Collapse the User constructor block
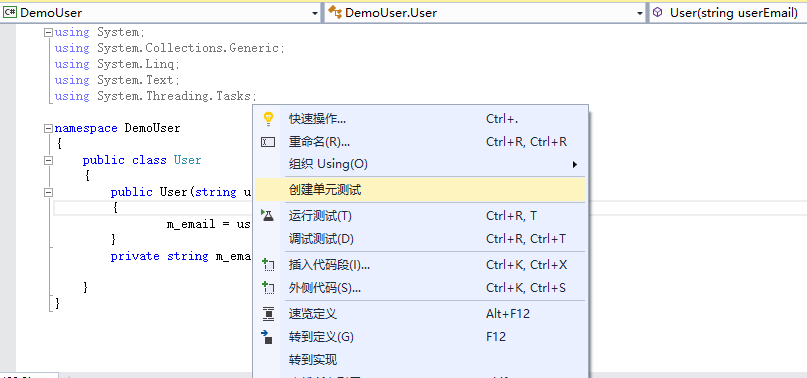807x378 pixels. [x=48, y=192]
